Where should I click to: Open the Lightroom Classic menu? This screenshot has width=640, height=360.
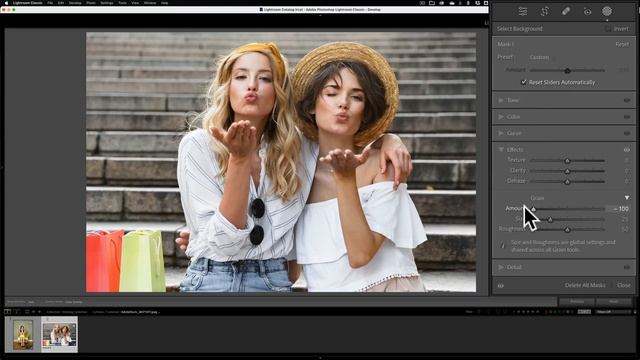27,3
